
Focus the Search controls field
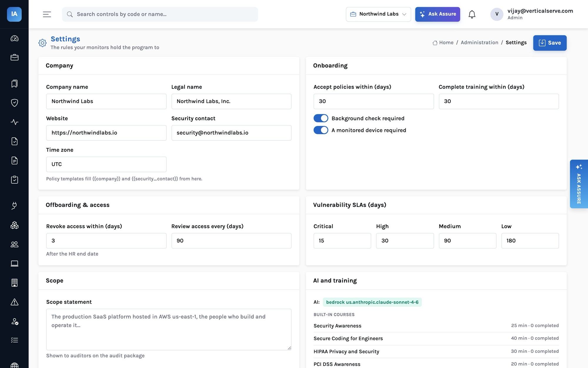pos(160,14)
